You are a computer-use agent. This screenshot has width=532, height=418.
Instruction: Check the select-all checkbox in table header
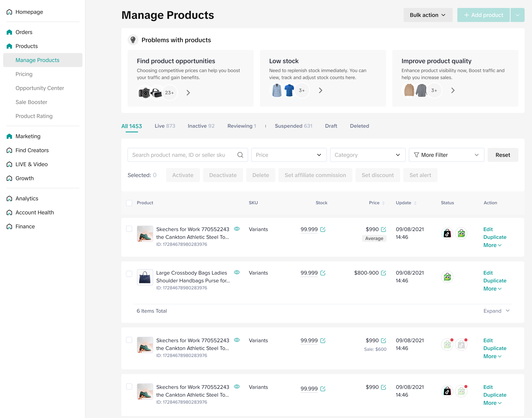[129, 203]
